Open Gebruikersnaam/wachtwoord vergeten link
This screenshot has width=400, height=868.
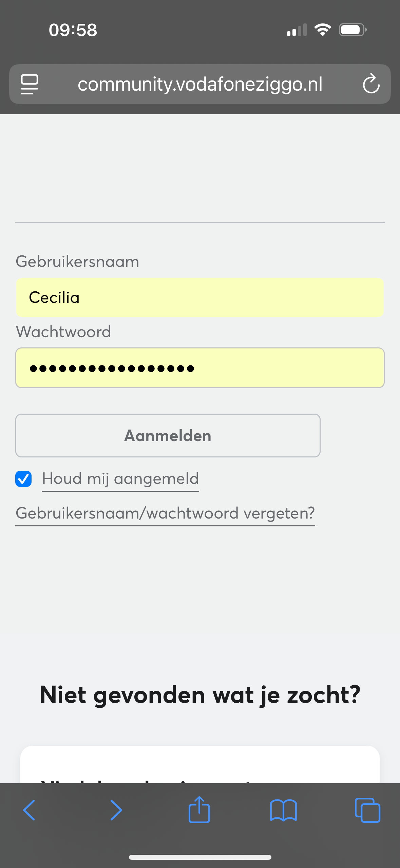(165, 513)
